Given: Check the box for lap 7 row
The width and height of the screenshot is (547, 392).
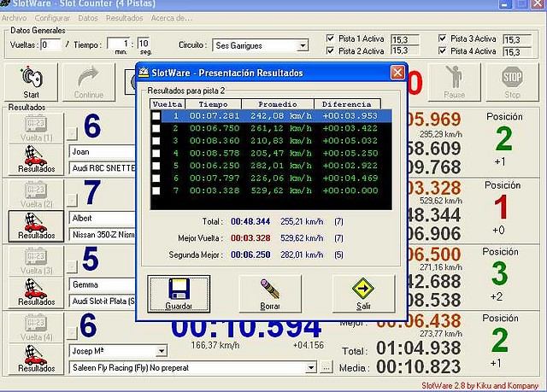Looking at the screenshot, I should pyautogui.click(x=156, y=190).
